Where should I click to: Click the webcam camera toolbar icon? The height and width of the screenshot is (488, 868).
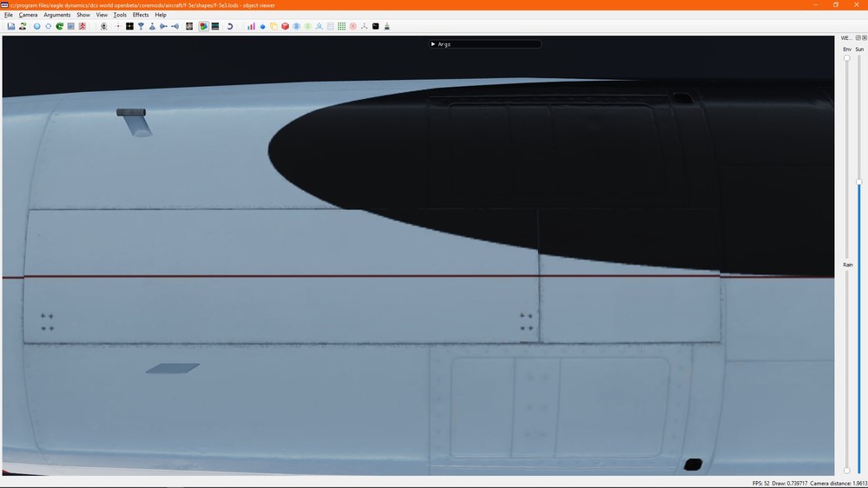coord(103,26)
